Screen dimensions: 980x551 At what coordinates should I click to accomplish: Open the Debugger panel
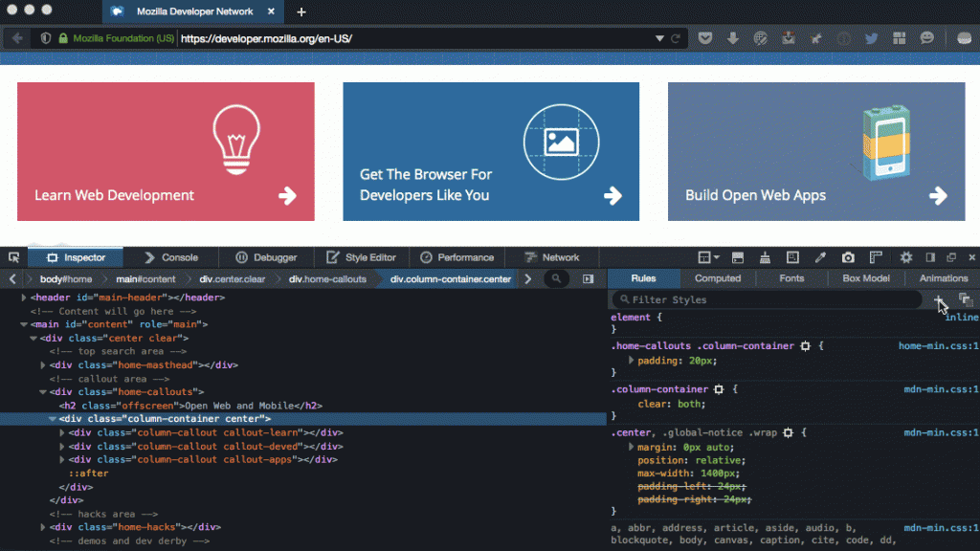tap(266, 257)
